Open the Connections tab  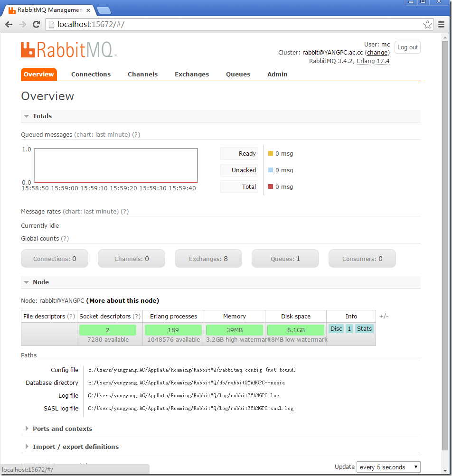tap(91, 75)
